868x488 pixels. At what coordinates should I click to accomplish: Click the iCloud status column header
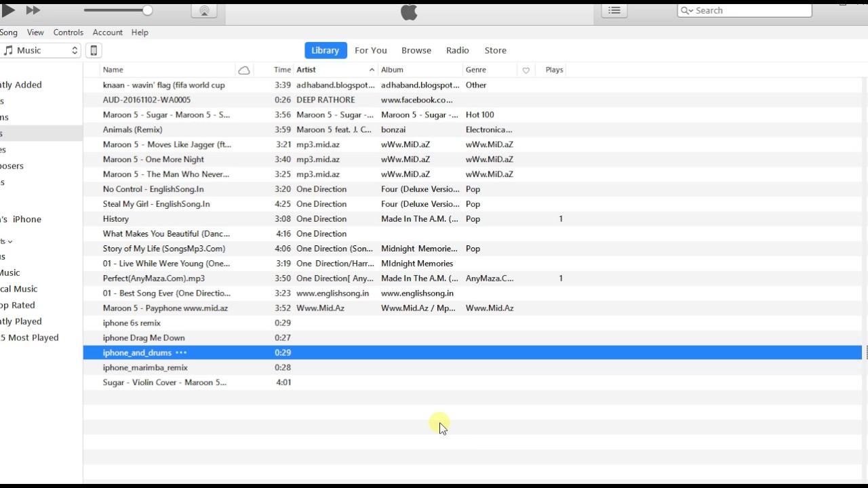tap(244, 70)
